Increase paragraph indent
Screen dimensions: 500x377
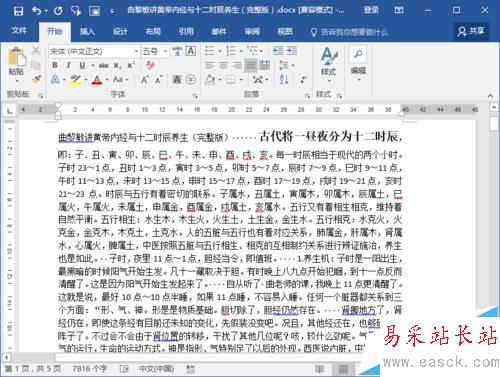292,51
